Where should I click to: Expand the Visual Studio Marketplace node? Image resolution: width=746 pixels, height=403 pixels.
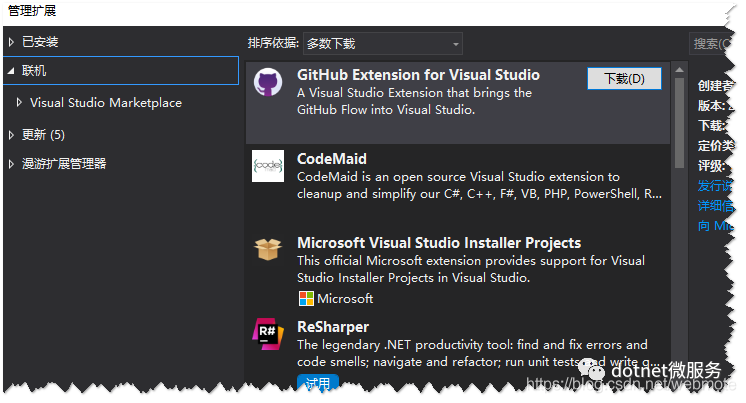click(x=19, y=102)
